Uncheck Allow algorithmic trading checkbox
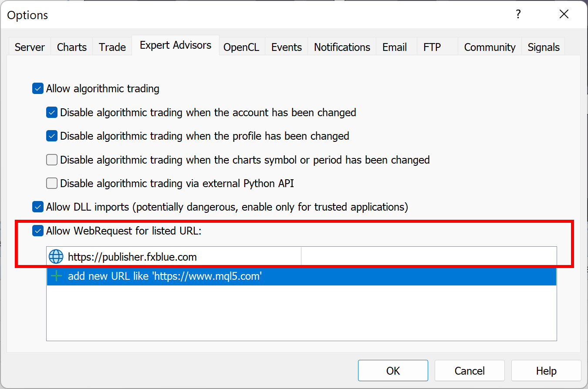This screenshot has height=389, width=588. [x=38, y=89]
